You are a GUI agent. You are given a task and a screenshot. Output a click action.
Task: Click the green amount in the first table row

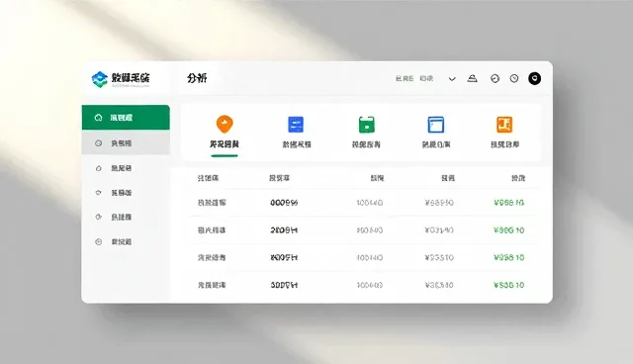pyautogui.click(x=509, y=203)
